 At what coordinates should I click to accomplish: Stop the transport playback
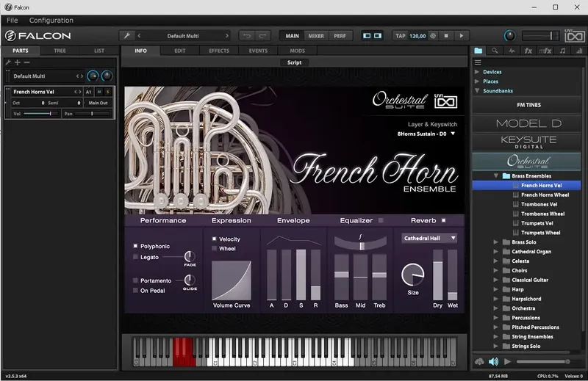(x=446, y=36)
